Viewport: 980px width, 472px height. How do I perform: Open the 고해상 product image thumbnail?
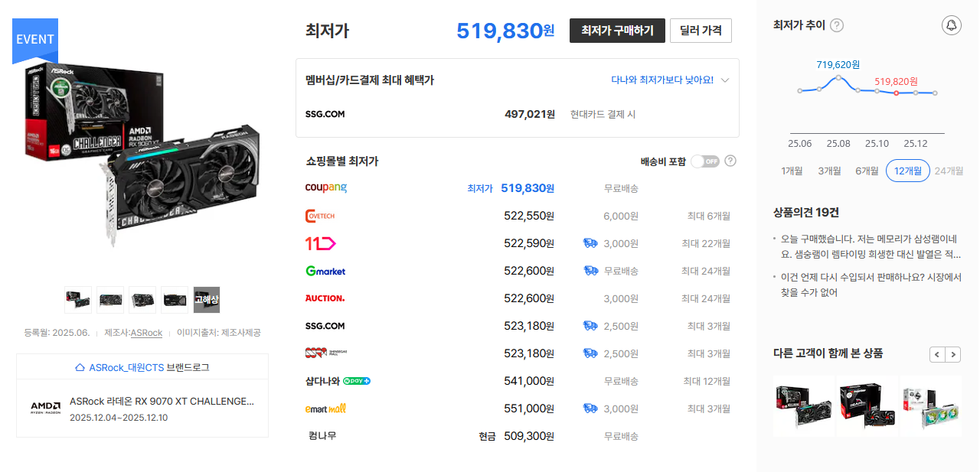[x=207, y=300]
